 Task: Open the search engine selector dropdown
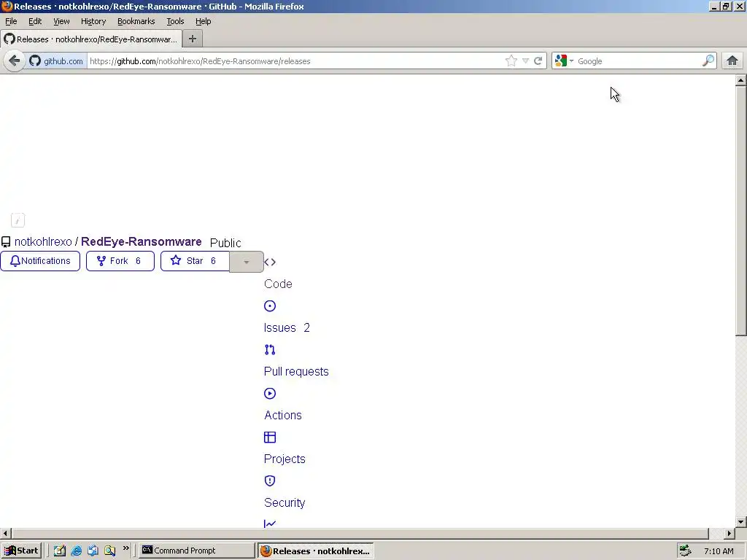click(571, 61)
